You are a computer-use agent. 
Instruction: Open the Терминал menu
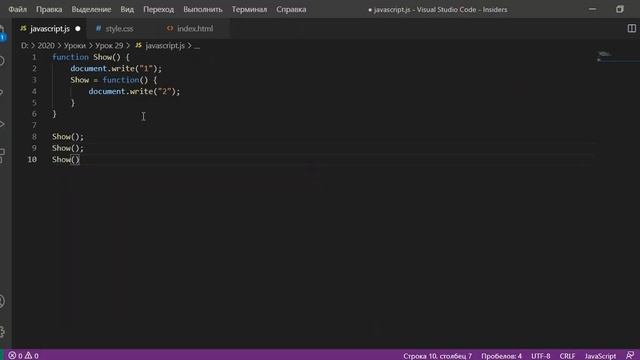[249, 9]
